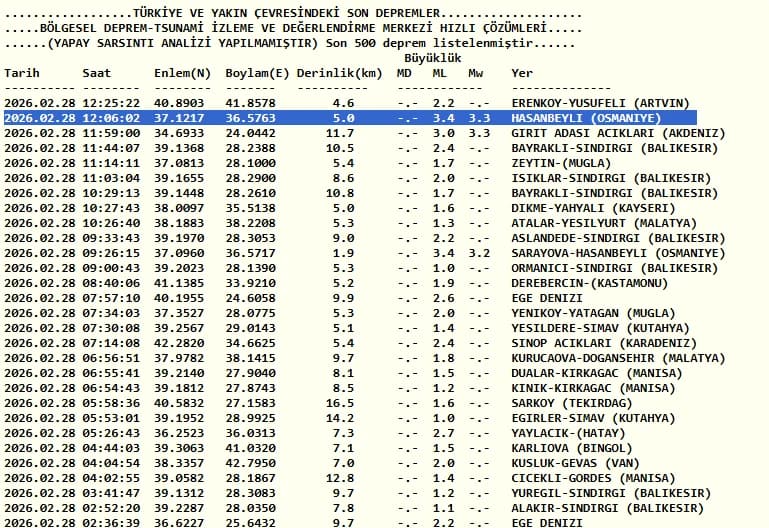
Task: Click the KUSLUK-GEVAS (VAN) location text
Action: 575,463
